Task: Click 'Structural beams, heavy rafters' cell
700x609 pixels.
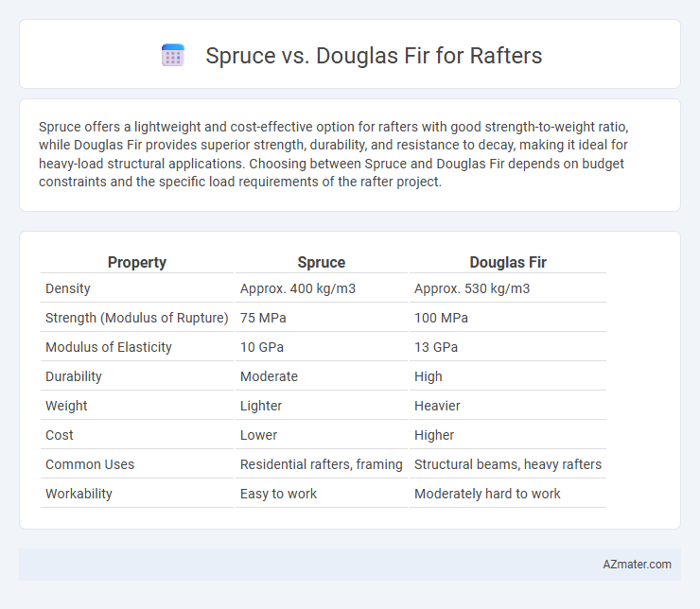Action: click(x=508, y=464)
